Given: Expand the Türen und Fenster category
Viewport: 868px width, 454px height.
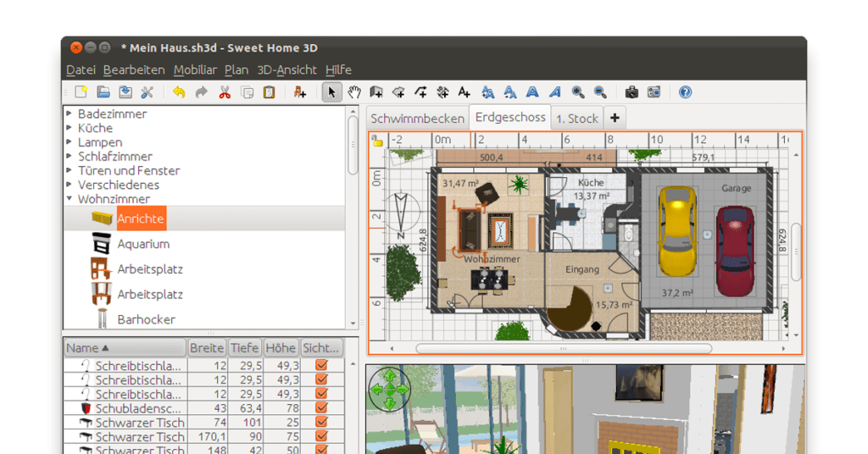Looking at the screenshot, I should (x=70, y=170).
